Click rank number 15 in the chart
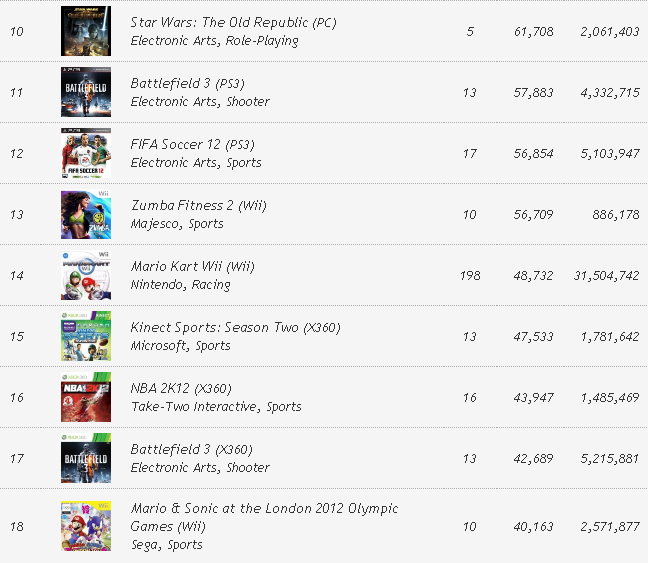Viewport: 648px width, 563px height. [17, 337]
